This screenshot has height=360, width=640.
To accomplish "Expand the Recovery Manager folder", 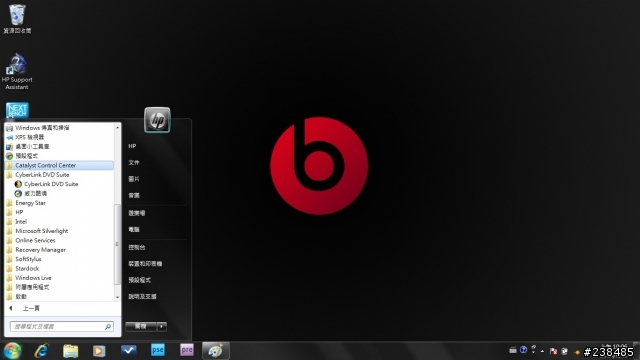I will [x=59, y=250].
